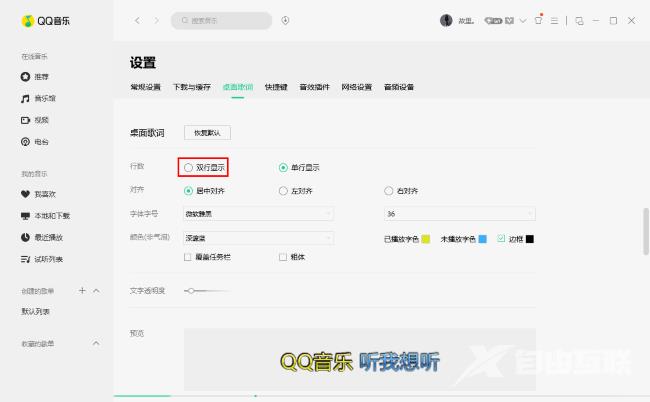Click the QQ音乐 logo
Image resolution: width=650 pixels, height=402 pixels.
click(x=46, y=21)
